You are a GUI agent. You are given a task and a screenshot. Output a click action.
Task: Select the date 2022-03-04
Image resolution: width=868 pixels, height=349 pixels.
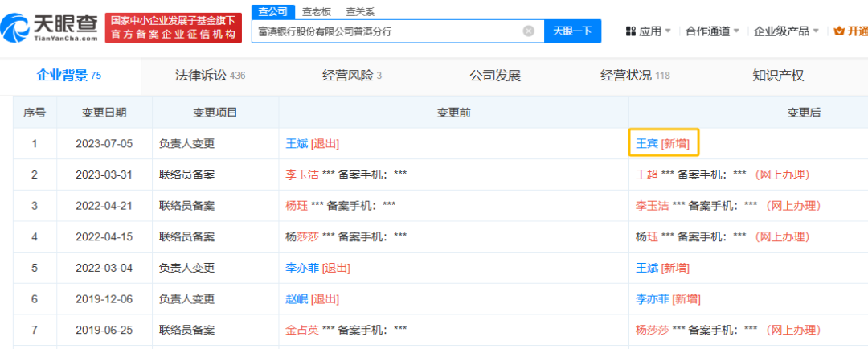tap(104, 268)
